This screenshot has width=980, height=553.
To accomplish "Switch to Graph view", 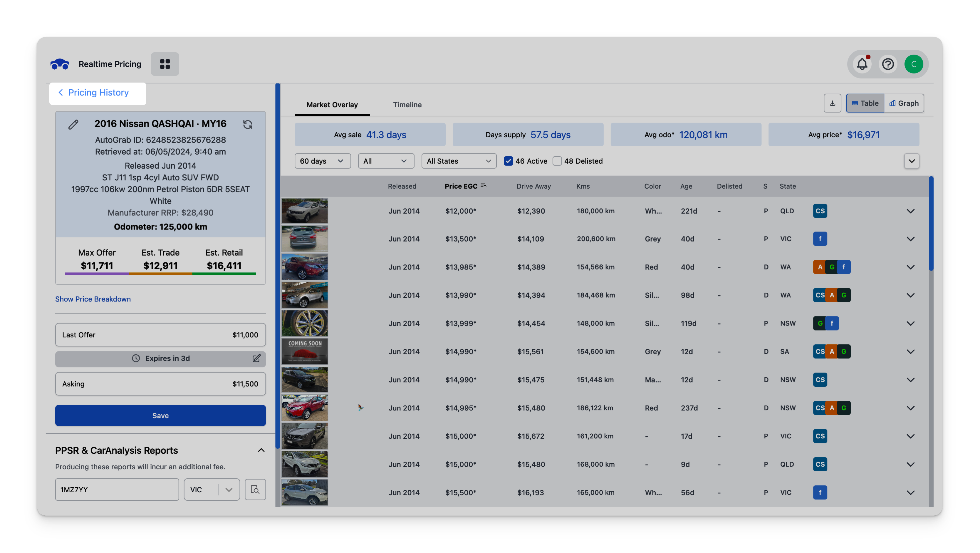I will point(904,103).
